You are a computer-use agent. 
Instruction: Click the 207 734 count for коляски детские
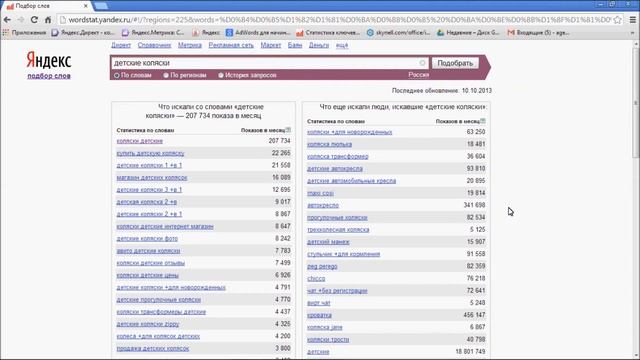[x=279, y=141]
